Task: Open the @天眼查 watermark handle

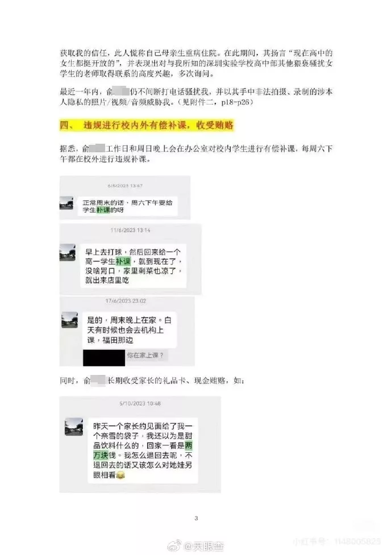Action: tap(203, 546)
